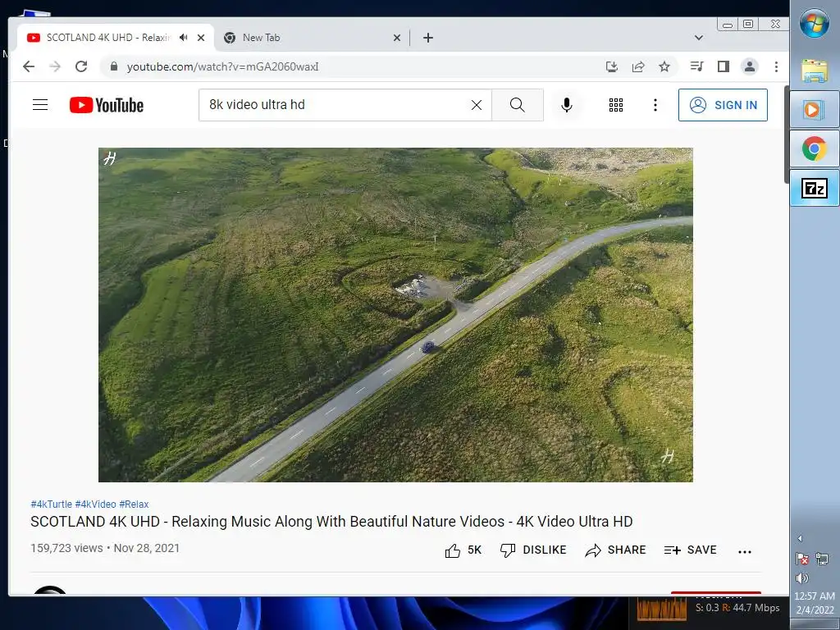840x630 pixels.
Task: Open the #4kVideo hashtag link
Action: tap(95, 504)
